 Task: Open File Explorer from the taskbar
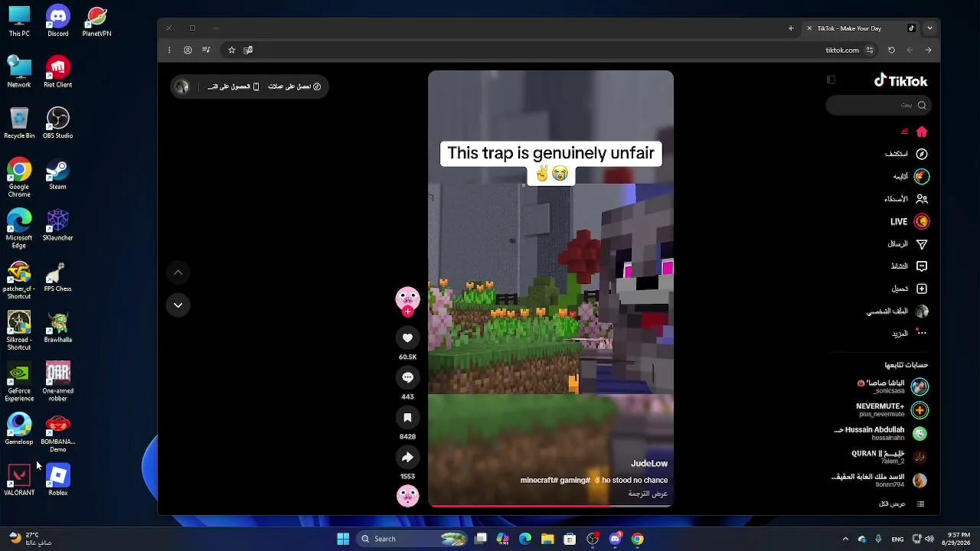547,539
